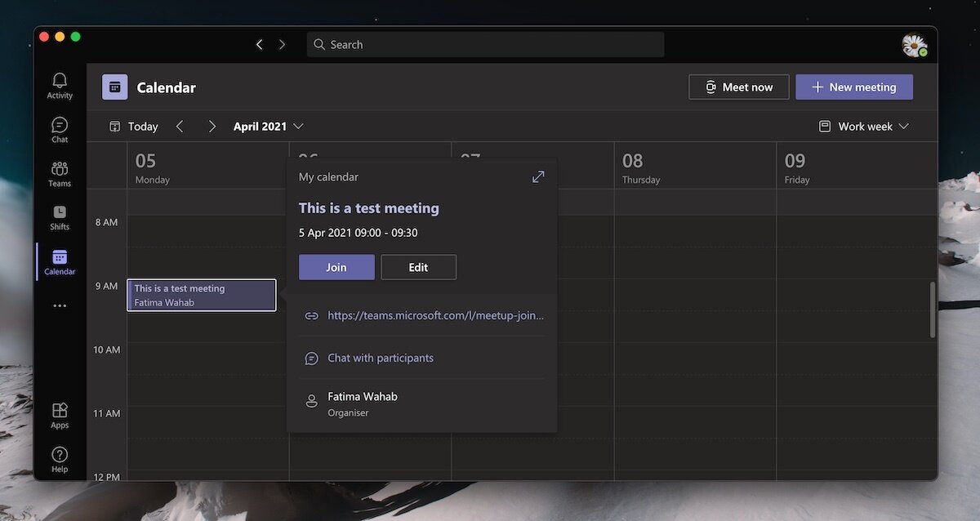Go to previous week arrow
This screenshot has height=521, width=980.
click(x=180, y=127)
